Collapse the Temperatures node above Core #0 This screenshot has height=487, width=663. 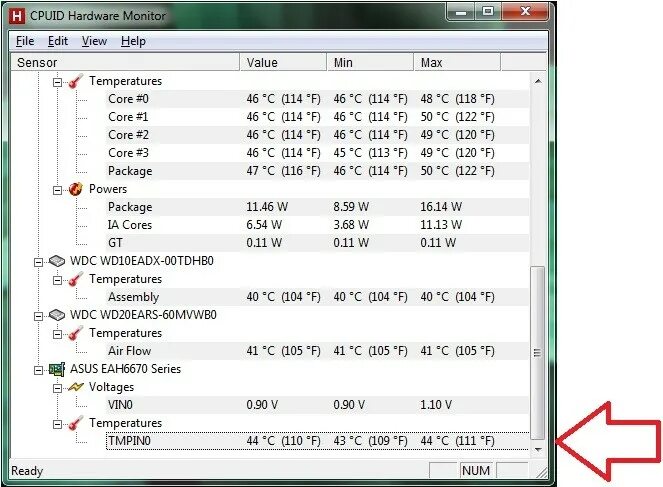[57, 82]
